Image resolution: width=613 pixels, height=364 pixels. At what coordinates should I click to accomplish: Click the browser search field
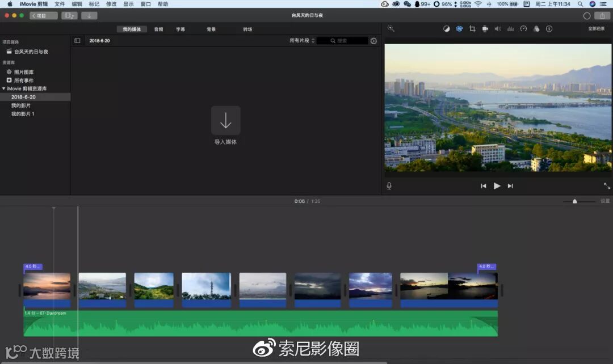(x=342, y=41)
